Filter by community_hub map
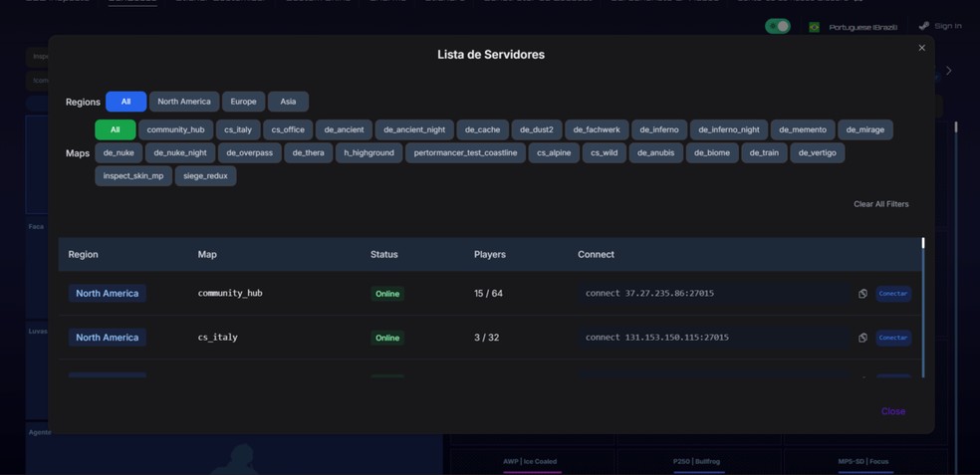Viewport: 980px width, 475px height. tap(175, 130)
